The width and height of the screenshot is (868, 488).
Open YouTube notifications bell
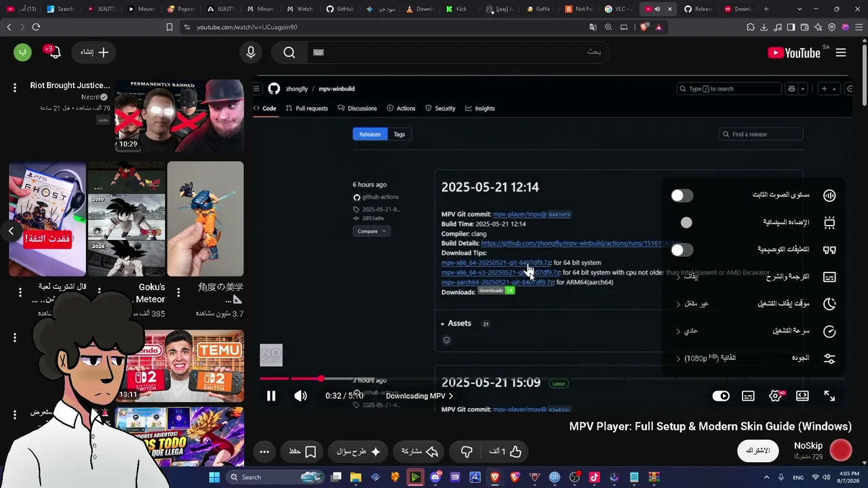54,52
